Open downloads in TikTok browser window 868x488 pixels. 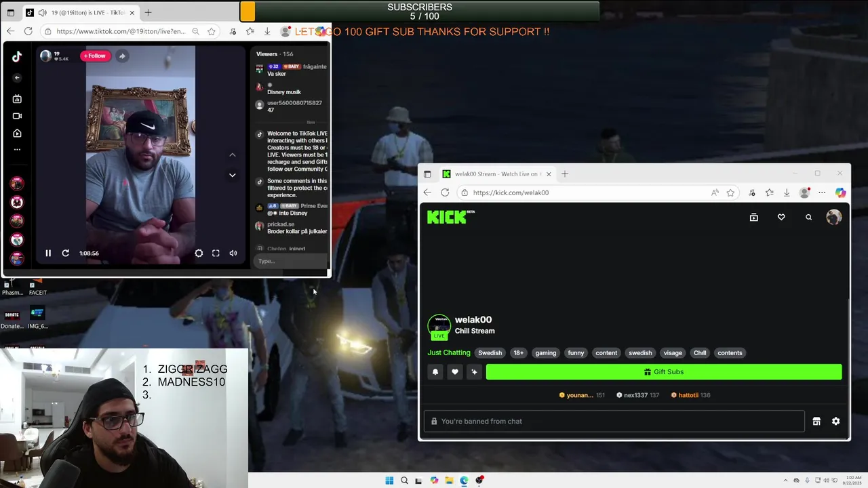tap(267, 31)
